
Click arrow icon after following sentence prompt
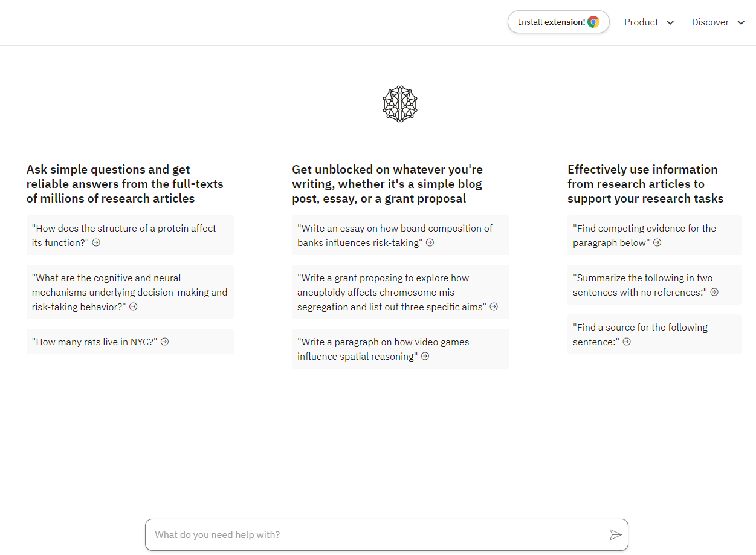(x=627, y=342)
